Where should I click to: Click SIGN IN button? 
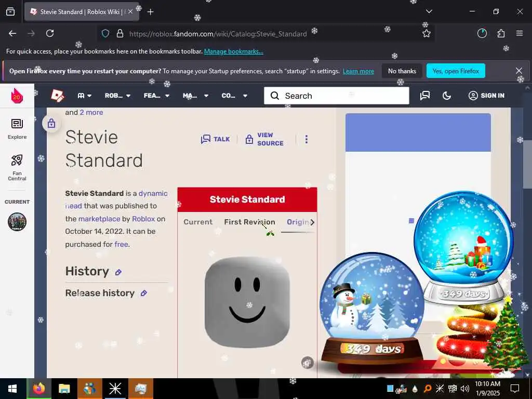point(486,96)
